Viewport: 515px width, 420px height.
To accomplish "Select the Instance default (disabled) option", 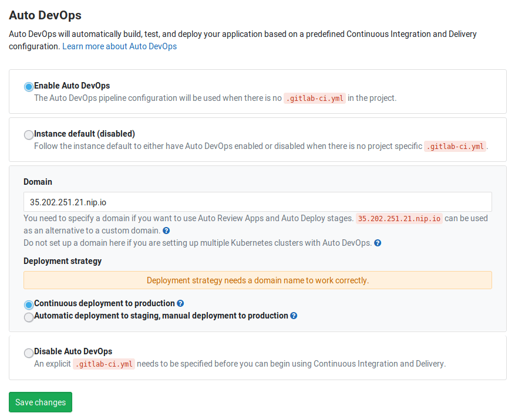I will [29, 135].
